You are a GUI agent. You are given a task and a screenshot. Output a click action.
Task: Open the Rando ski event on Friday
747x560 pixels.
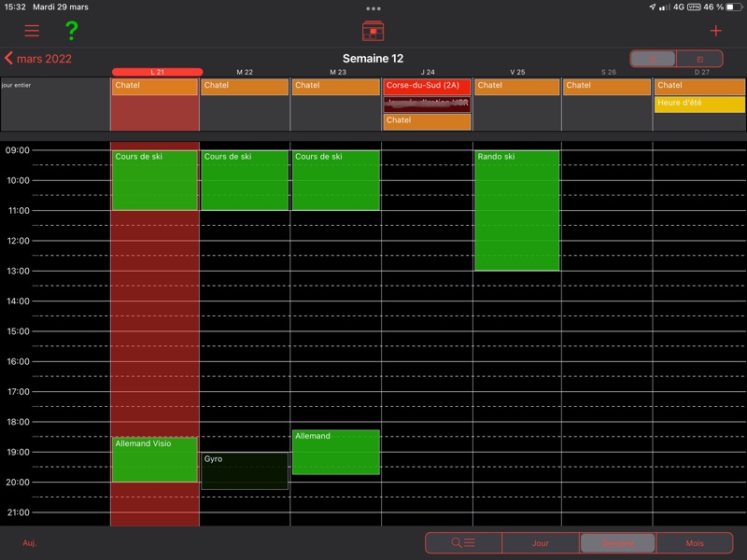click(517, 210)
